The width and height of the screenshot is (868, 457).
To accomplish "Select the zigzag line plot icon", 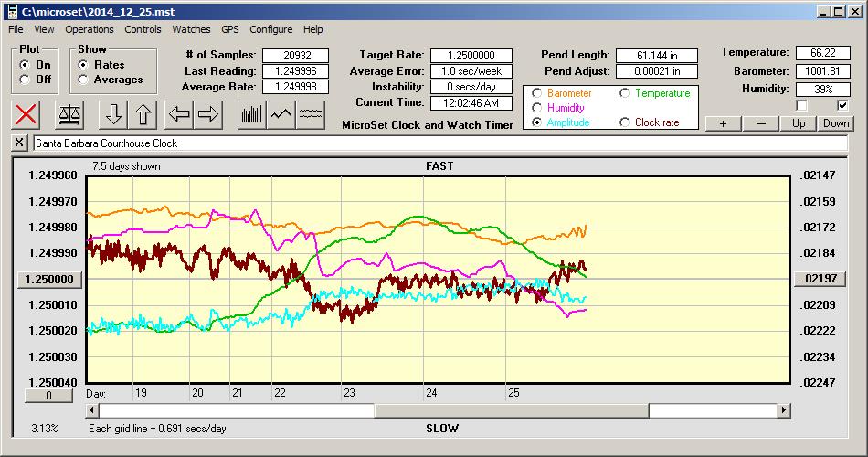I will (281, 114).
